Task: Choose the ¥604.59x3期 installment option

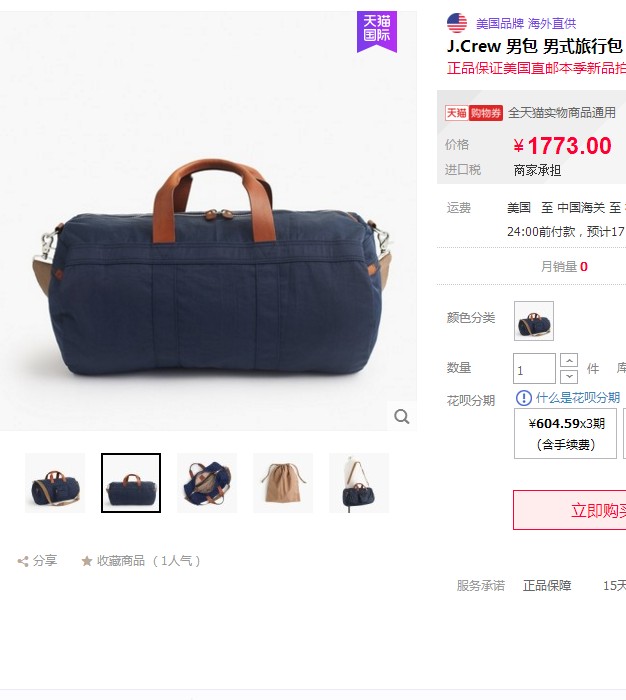Action: pyautogui.click(x=565, y=433)
